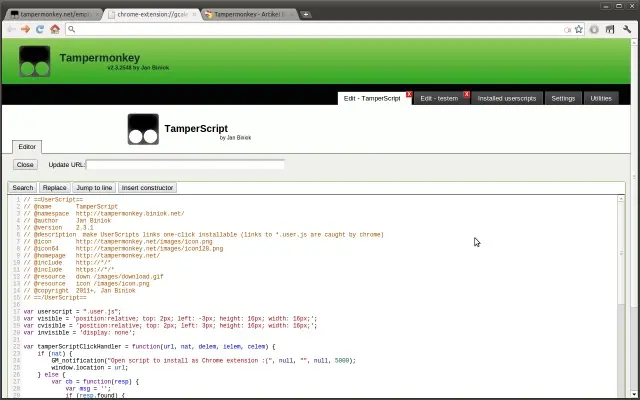Open a new browser tab
The width and height of the screenshot is (640, 400).
[306, 14]
